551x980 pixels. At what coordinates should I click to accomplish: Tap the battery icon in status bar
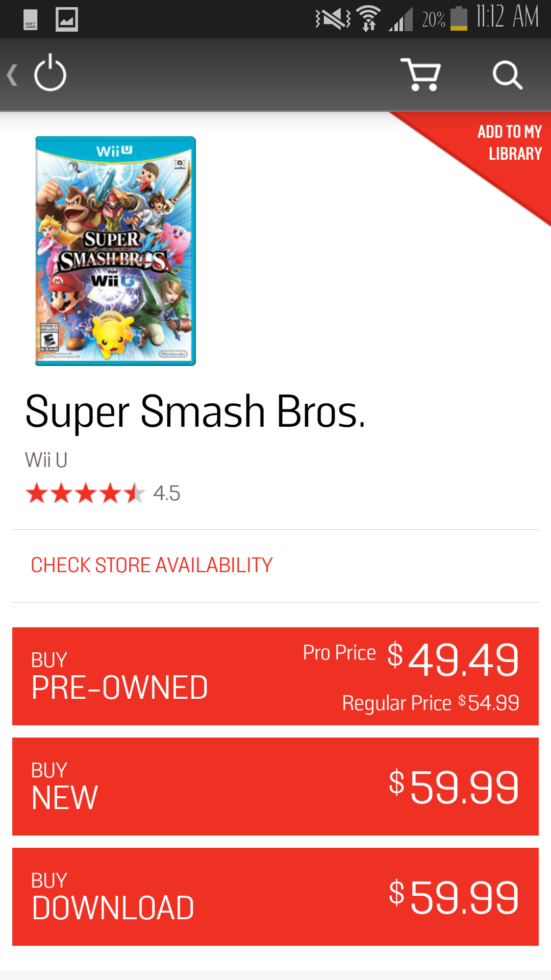459,19
